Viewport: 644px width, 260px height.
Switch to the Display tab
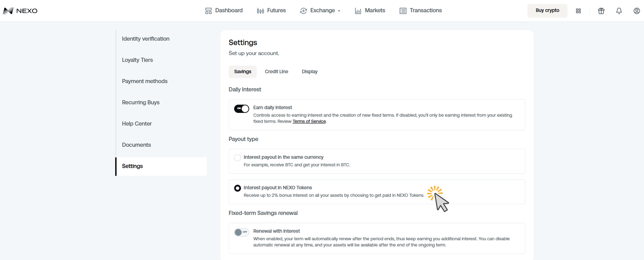[x=310, y=72]
